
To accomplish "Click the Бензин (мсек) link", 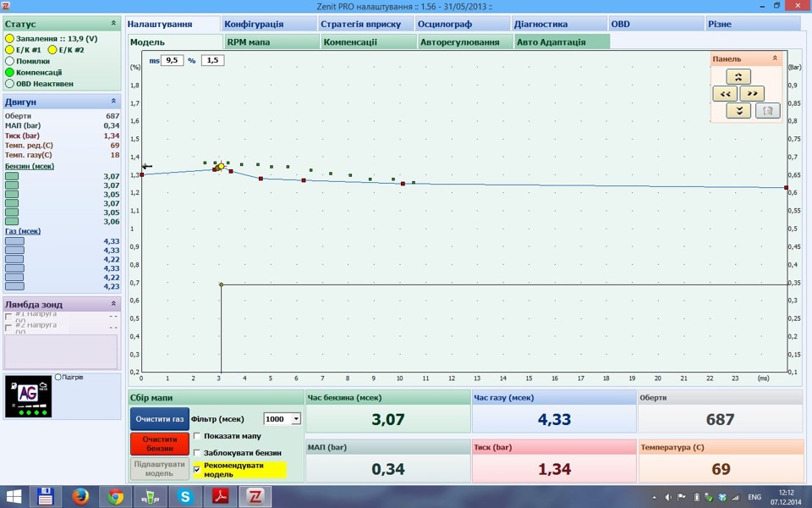I will (x=30, y=167).
